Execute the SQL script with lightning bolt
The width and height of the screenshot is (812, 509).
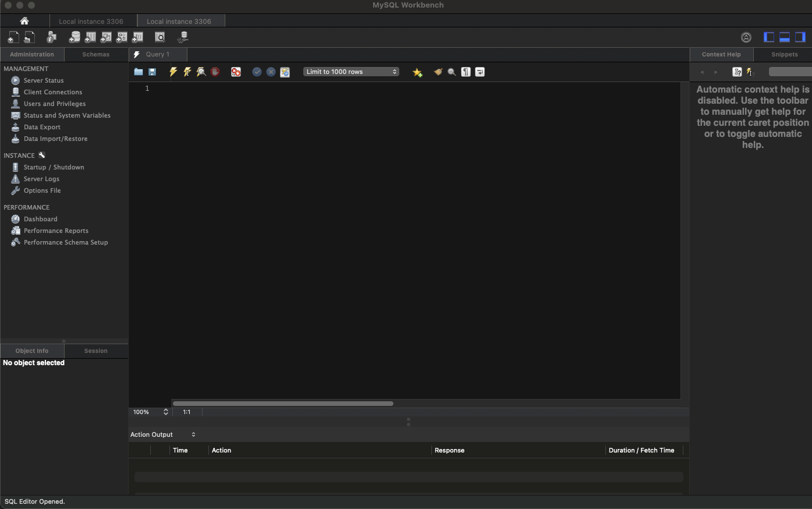tap(173, 72)
